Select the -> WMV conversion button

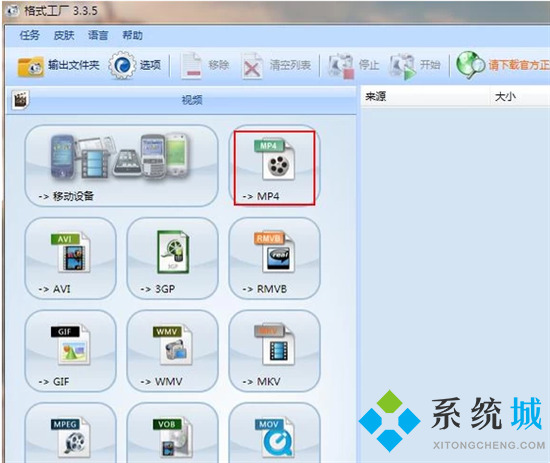(x=172, y=351)
